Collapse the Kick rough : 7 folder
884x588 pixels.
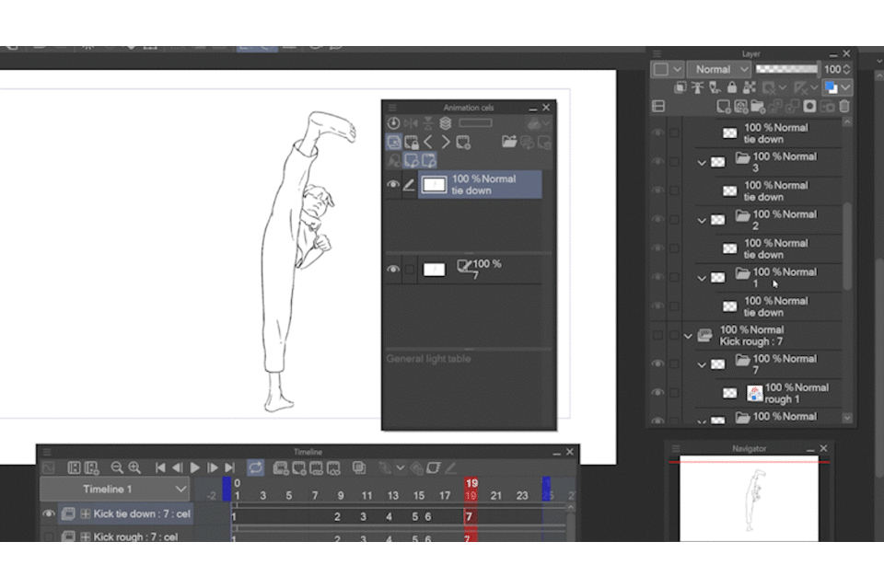coord(688,336)
